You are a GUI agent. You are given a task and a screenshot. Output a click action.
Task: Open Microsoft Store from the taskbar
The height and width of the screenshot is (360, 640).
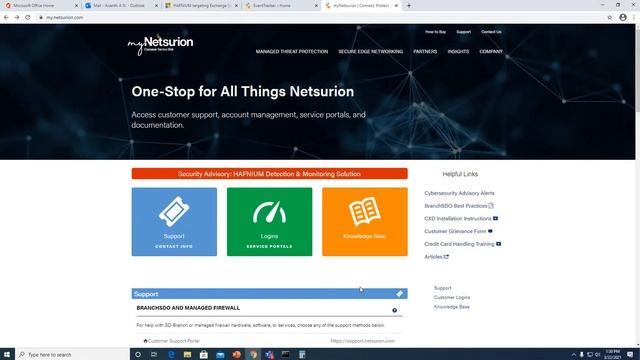point(204,354)
